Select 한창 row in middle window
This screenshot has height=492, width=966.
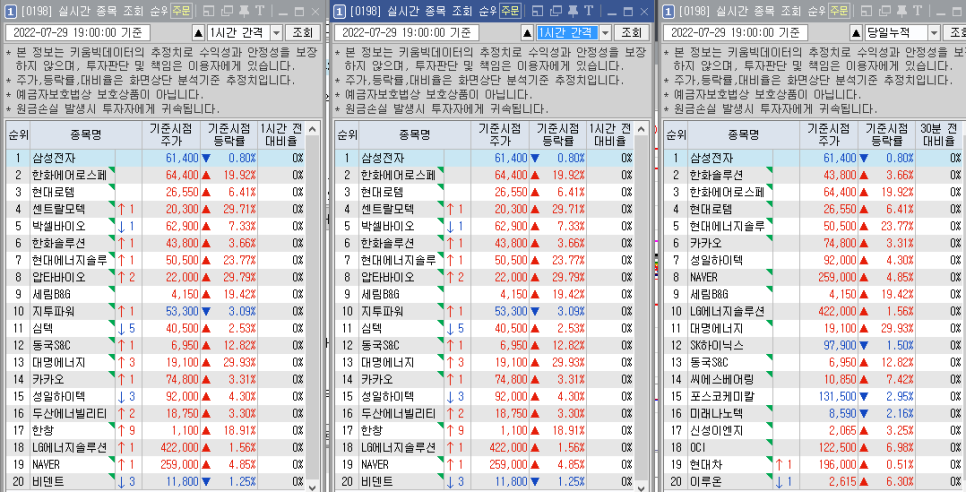[485, 430]
